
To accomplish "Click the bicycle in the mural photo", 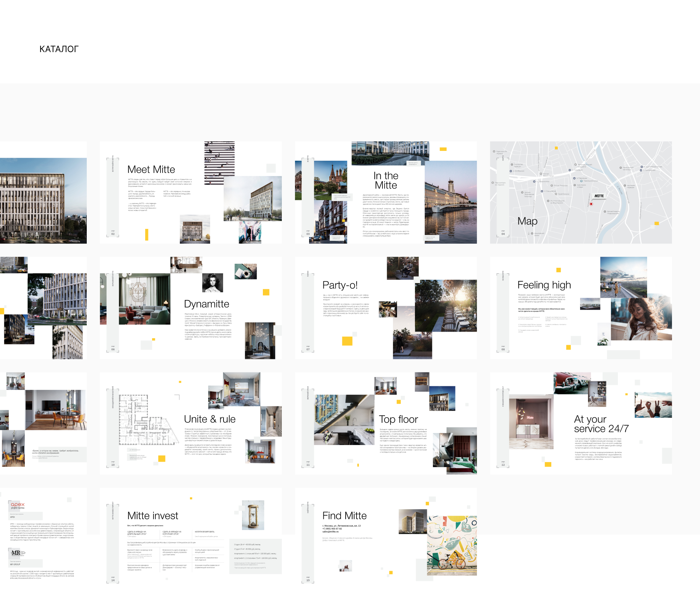I will pyautogui.click(x=452, y=562).
